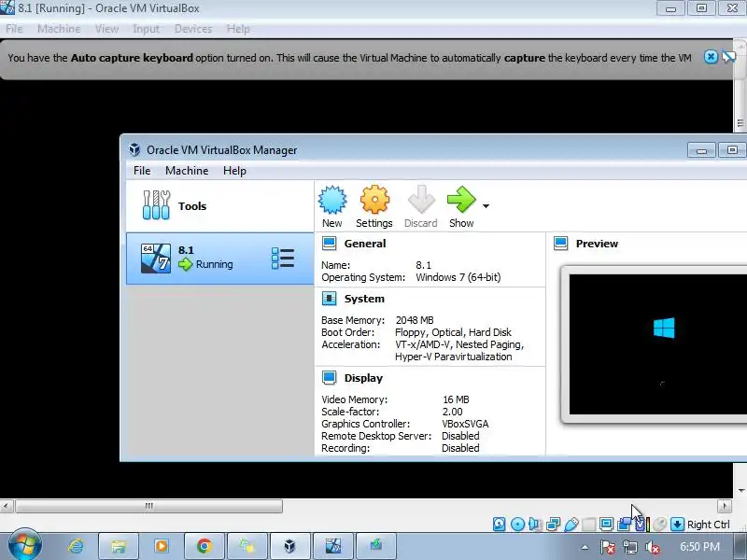Open the VirtualBox Manager File menu
The height and width of the screenshot is (560, 747).
click(x=142, y=171)
